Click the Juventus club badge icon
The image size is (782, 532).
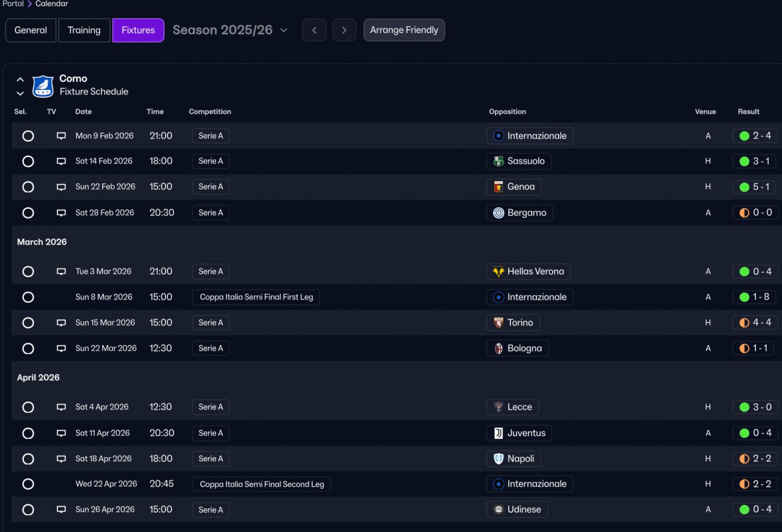tap(499, 433)
